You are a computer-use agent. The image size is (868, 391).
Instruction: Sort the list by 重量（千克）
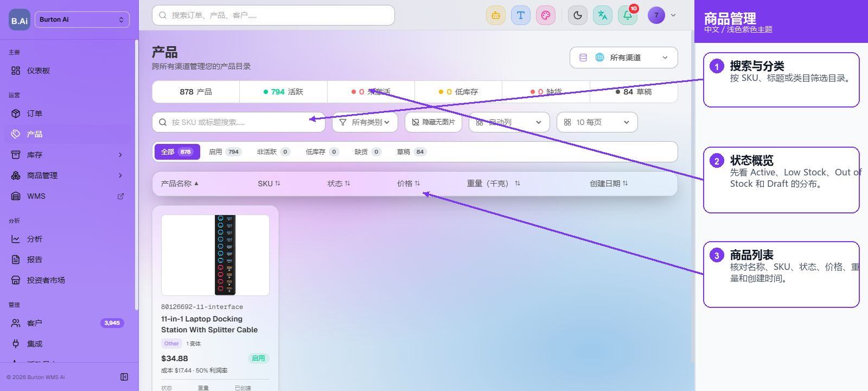494,184
